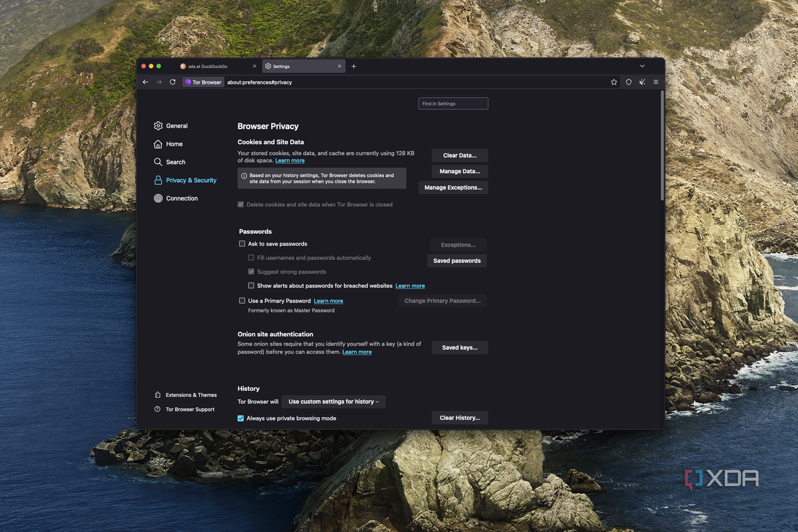Click the settings page vertical scrollbar
The image size is (798, 532).
click(x=662, y=145)
